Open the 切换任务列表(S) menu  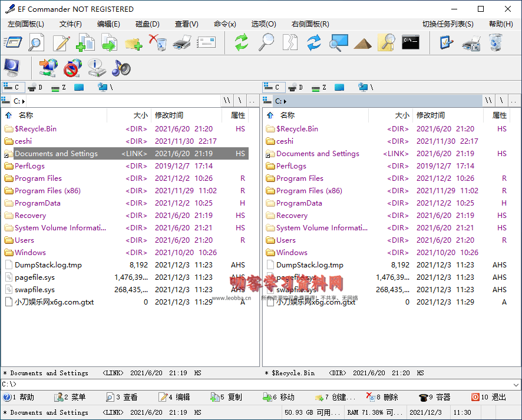pos(447,24)
